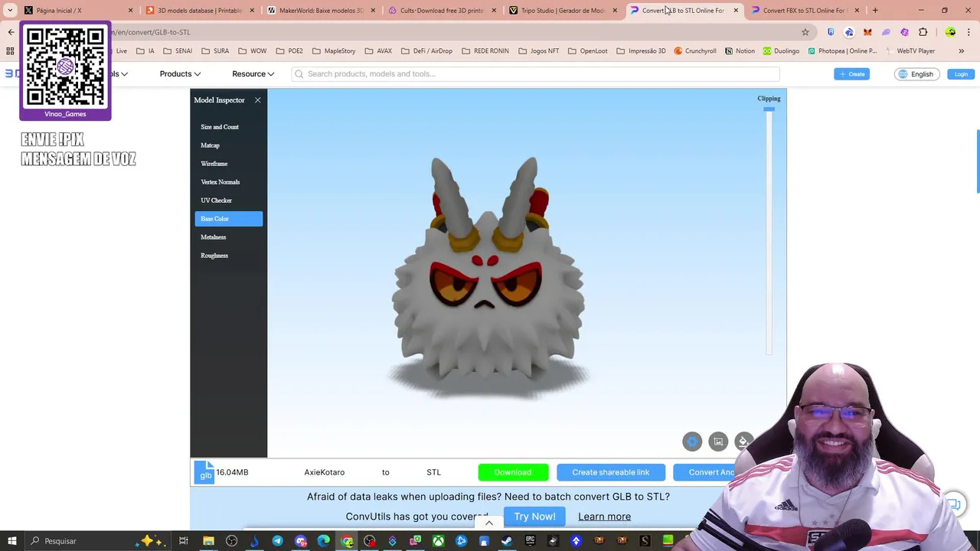Open Google Chrome from the taskbar
The height and width of the screenshot is (551, 980).
347,541
